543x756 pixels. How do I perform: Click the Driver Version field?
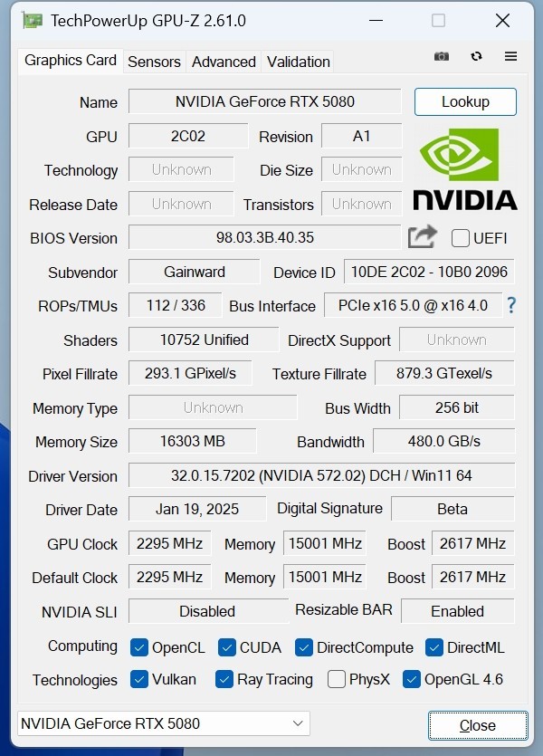[x=320, y=475]
